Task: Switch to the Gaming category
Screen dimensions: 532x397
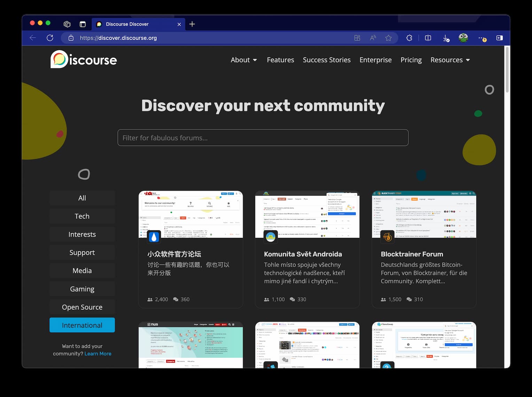Action: coord(82,289)
